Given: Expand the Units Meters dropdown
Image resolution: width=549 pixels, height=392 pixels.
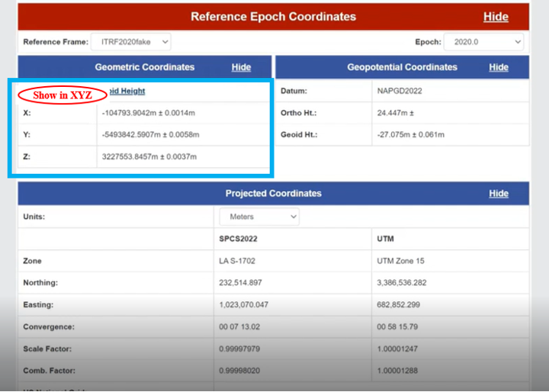Looking at the screenshot, I should (259, 217).
